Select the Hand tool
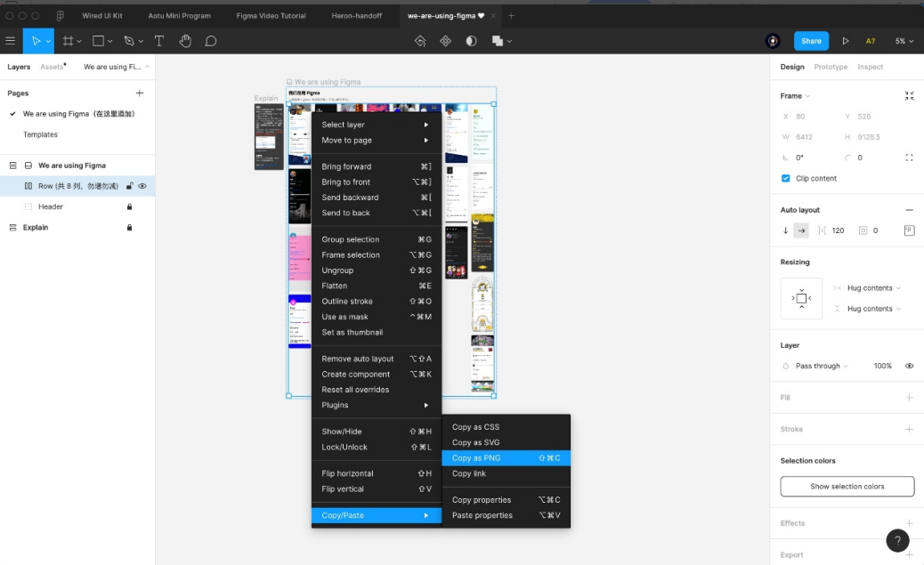Image resolution: width=924 pixels, height=565 pixels. click(185, 41)
